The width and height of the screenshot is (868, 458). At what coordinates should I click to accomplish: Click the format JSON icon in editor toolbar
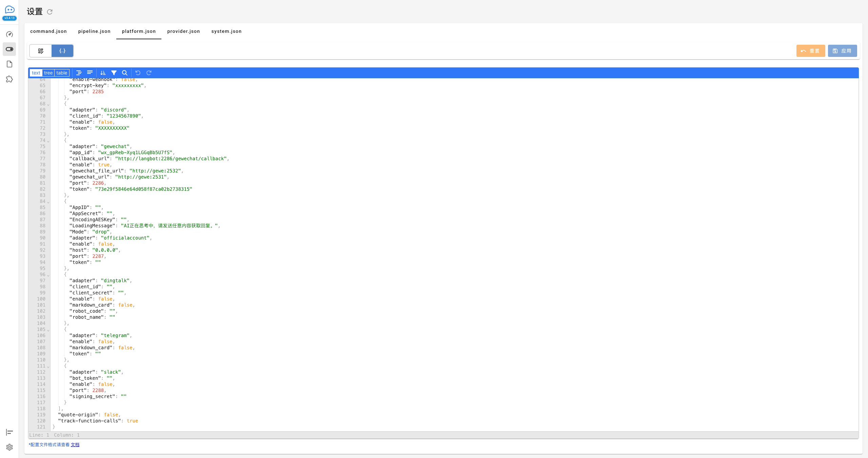(79, 73)
